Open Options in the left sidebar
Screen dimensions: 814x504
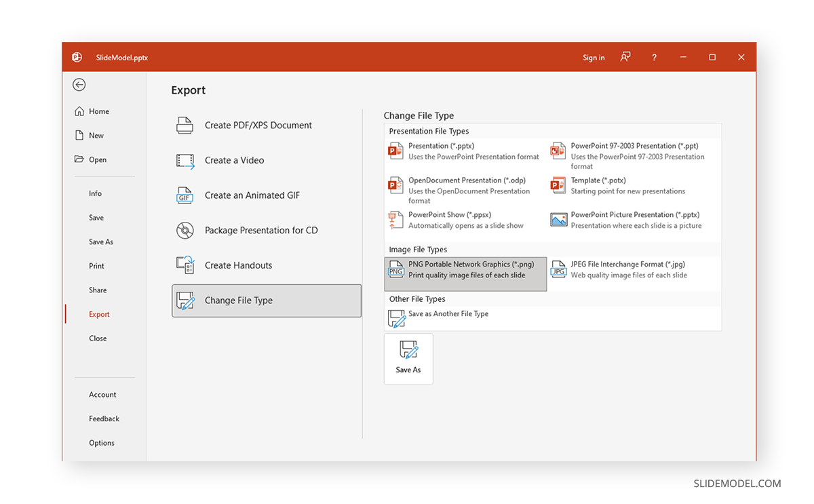click(102, 443)
